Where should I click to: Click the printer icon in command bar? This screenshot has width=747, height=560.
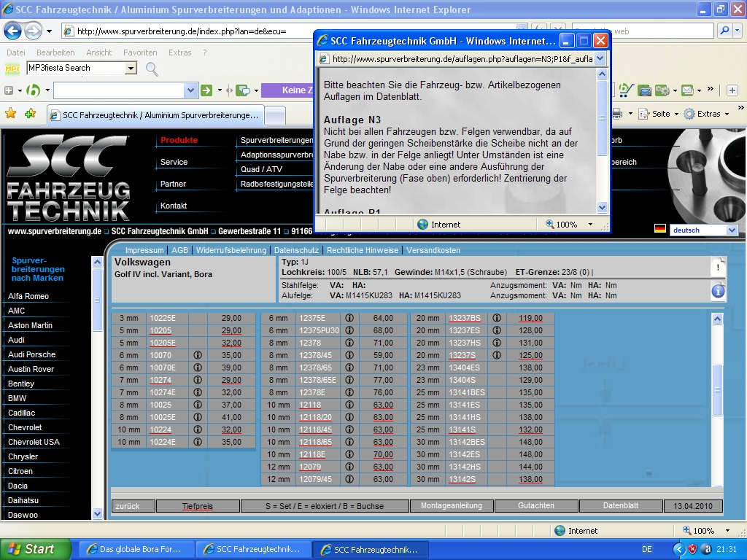pos(617,114)
